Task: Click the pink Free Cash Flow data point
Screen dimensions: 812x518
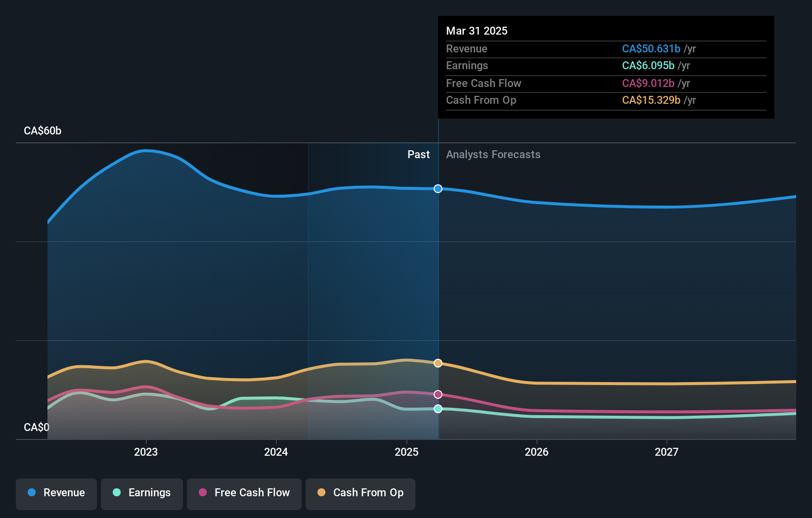Action: [x=438, y=394]
